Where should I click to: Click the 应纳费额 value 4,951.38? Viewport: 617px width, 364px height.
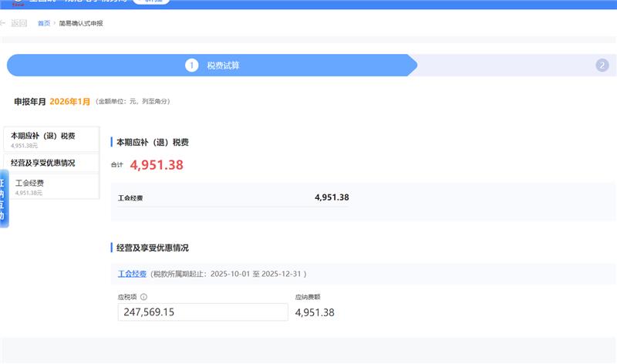click(315, 312)
